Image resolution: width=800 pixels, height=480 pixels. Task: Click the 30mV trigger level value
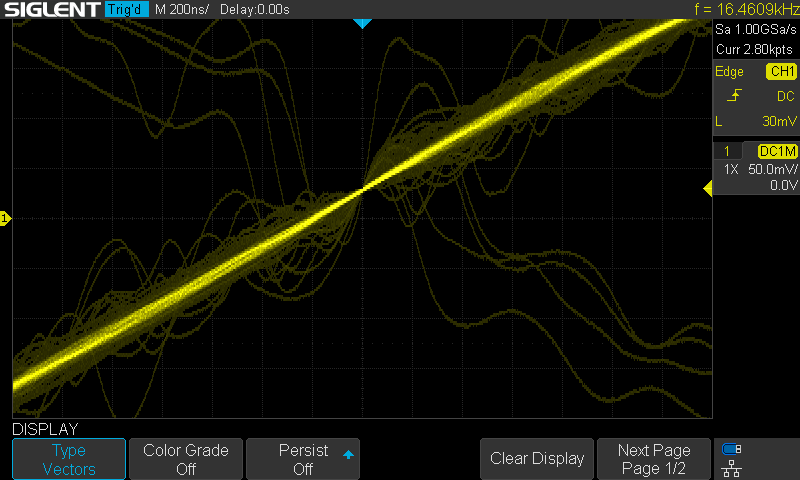[779, 121]
